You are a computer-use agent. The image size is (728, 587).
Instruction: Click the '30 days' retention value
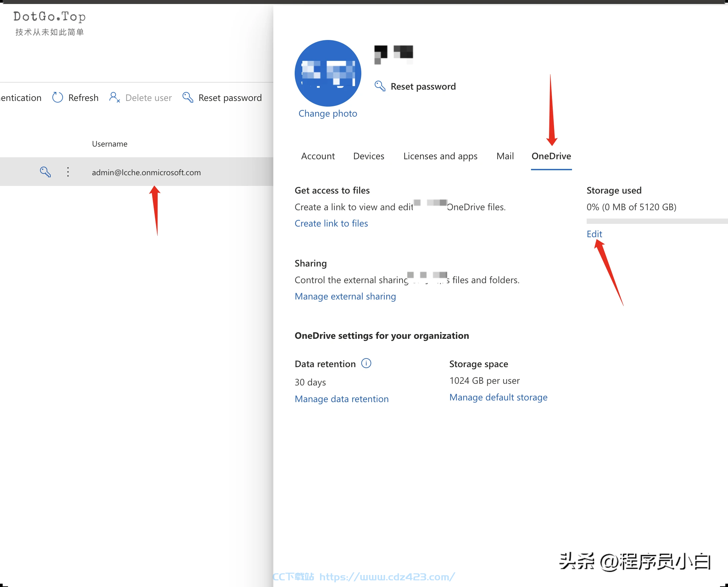310,382
